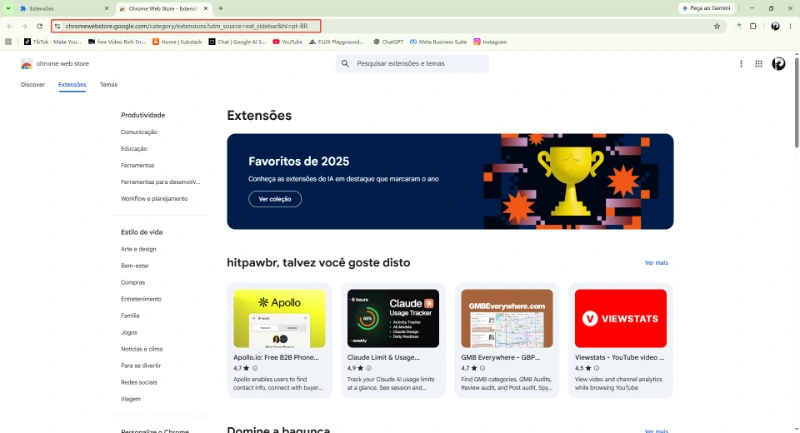Viewport: 800px width, 433px height.
Task: Open the Compras category
Action: pos(133,283)
